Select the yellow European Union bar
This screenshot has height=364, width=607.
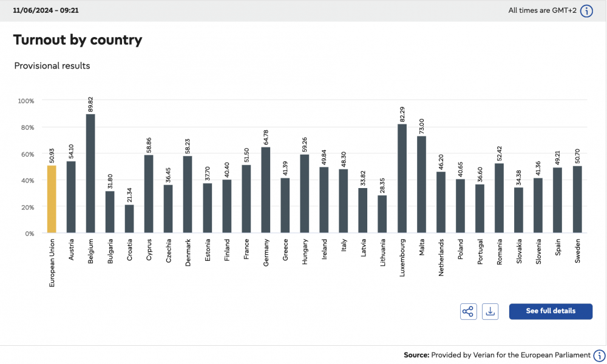[52, 199]
